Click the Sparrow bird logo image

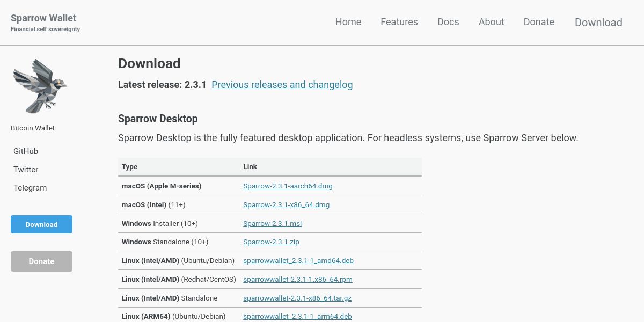coord(40,86)
